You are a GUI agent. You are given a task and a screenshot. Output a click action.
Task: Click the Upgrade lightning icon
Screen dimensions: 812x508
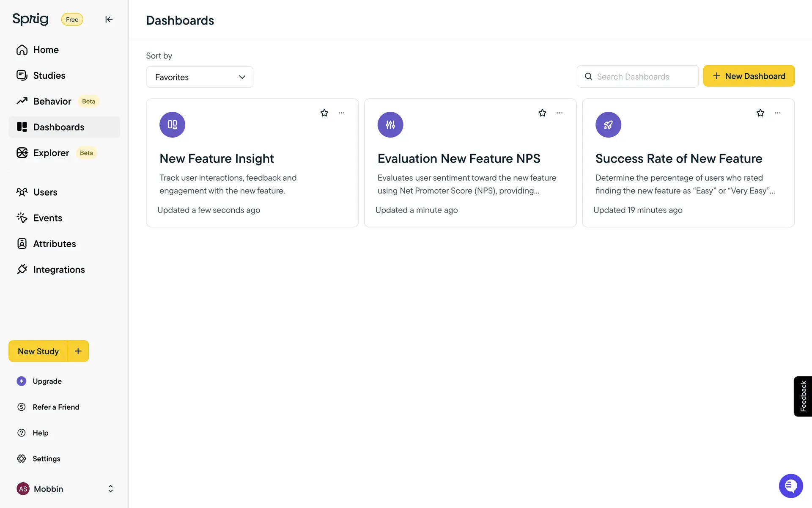pos(22,381)
